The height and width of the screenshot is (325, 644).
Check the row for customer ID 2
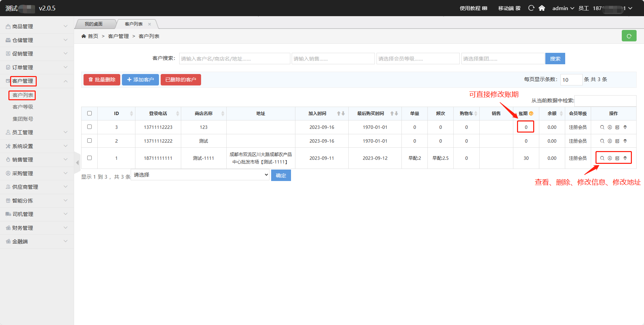click(x=90, y=141)
